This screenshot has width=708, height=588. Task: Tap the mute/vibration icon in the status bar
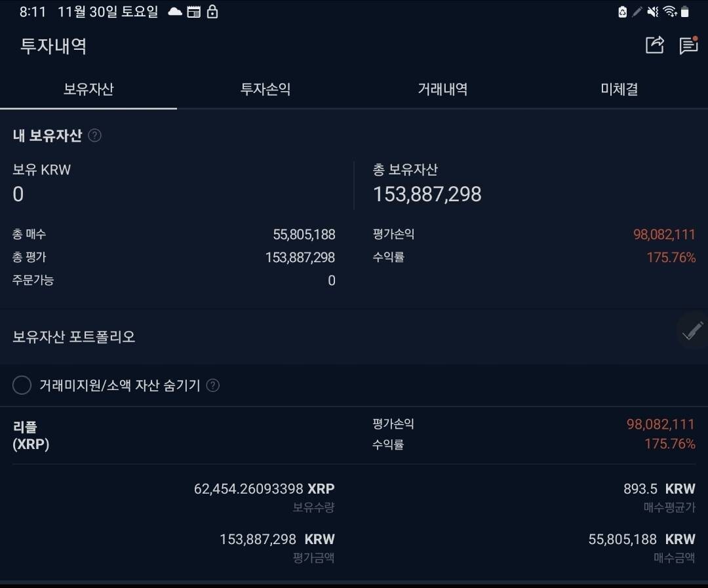653,11
